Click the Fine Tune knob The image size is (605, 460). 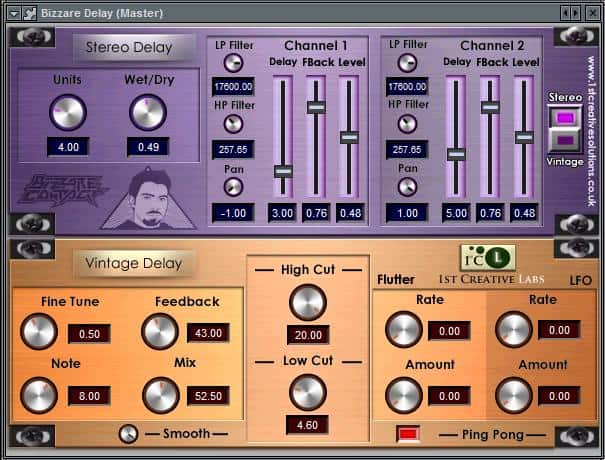(39, 331)
